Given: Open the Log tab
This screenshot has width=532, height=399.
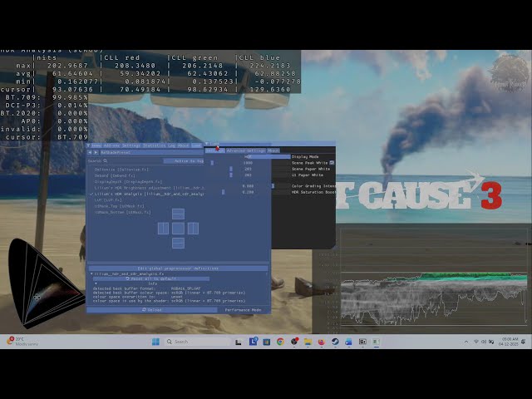Looking at the screenshot, I should [171, 145].
